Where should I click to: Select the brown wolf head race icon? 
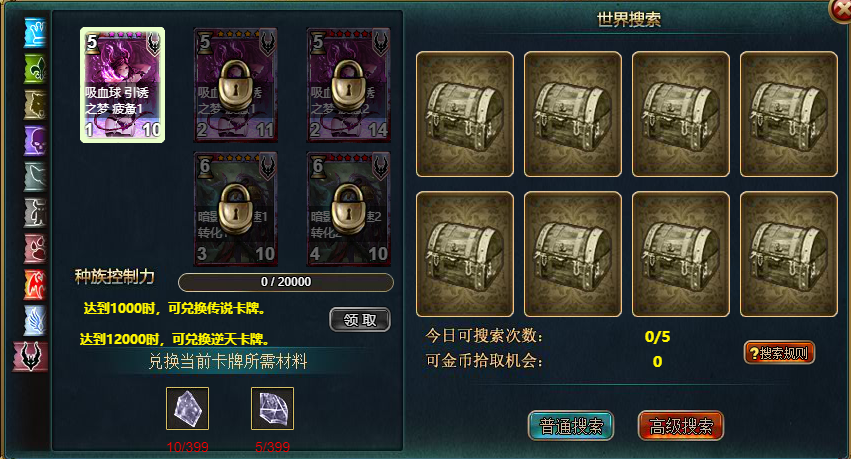point(35,104)
